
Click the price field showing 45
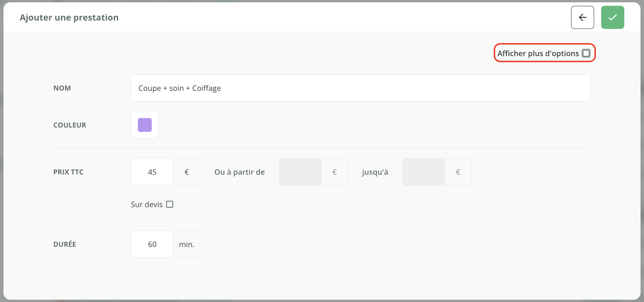(152, 172)
